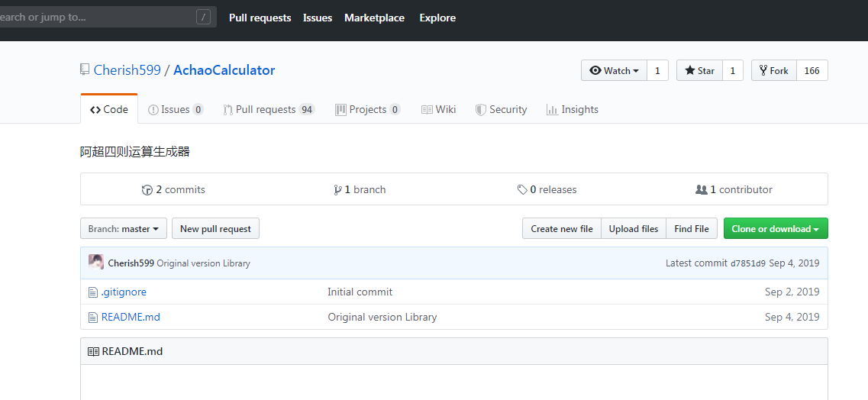The width and height of the screenshot is (868, 400).
Task: Open the 0 releases link
Action: (547, 190)
